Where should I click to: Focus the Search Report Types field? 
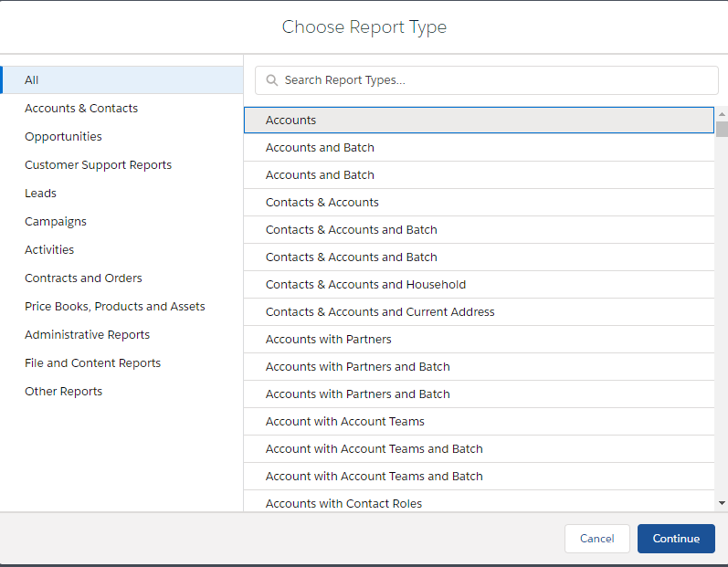(x=487, y=80)
